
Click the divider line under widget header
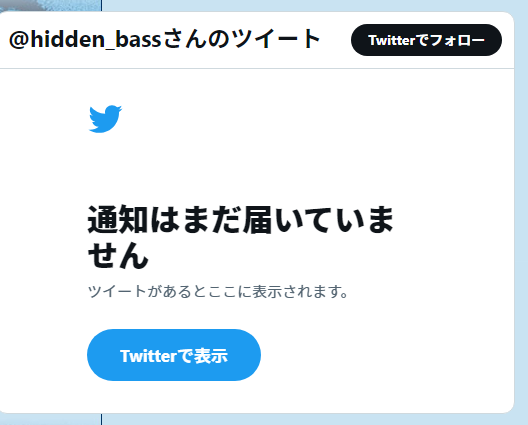click(257, 68)
